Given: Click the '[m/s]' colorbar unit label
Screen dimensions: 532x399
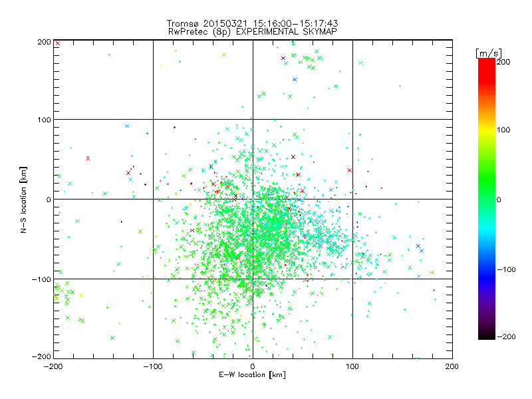Looking at the screenshot, I should coord(489,53).
